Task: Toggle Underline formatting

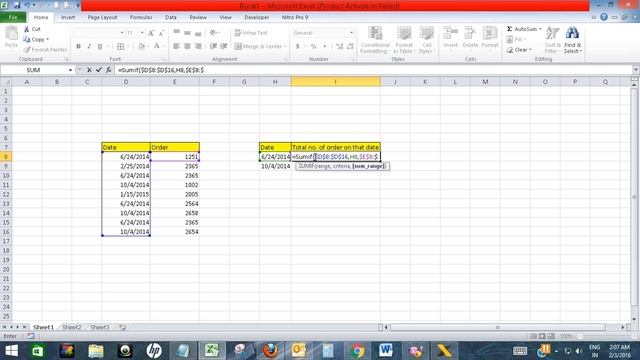Action: pos(100,47)
